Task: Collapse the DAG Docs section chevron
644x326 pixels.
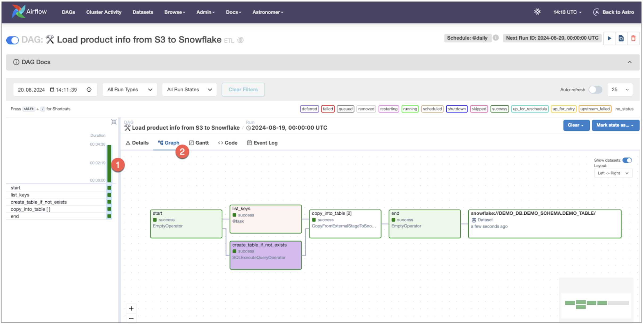Action: point(630,62)
